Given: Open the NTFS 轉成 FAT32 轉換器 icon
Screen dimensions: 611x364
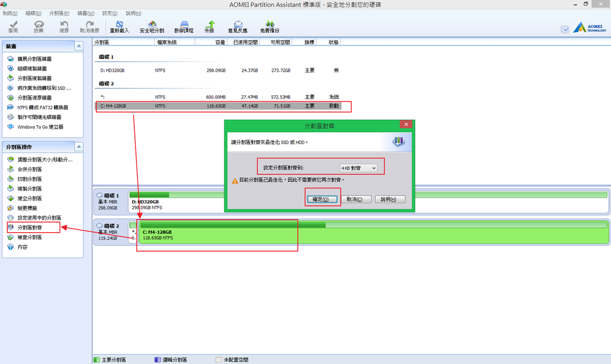Looking at the screenshot, I should click(x=11, y=107).
